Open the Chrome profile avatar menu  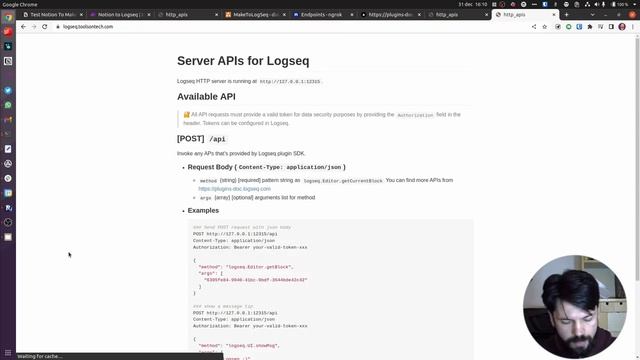click(x=622, y=27)
